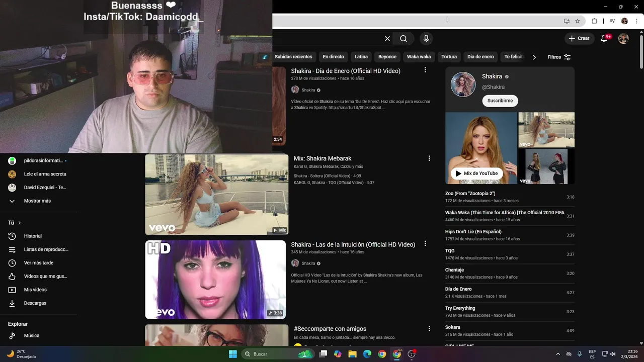Screen dimensions: 644x362
Task: Open Chrome extensions puzzle icon
Action: 594,21
